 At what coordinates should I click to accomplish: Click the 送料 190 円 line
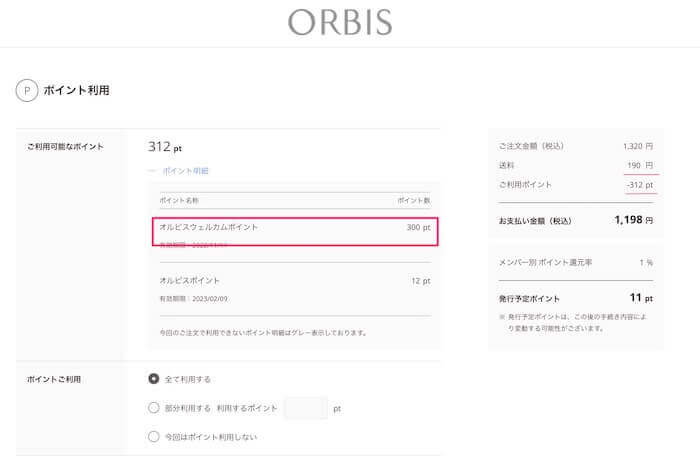coord(576,165)
